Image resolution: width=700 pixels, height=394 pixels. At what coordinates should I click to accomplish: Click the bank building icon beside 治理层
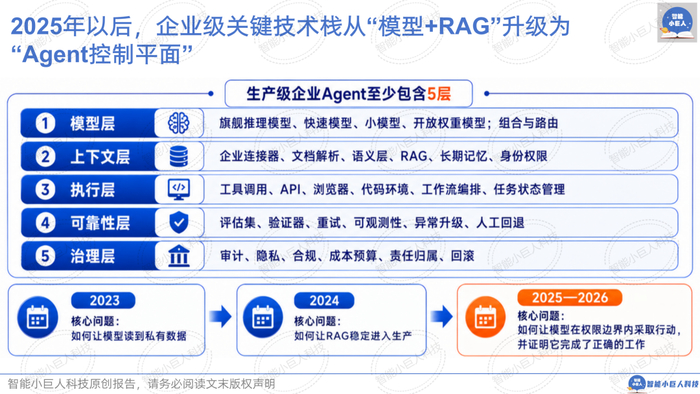(x=179, y=256)
